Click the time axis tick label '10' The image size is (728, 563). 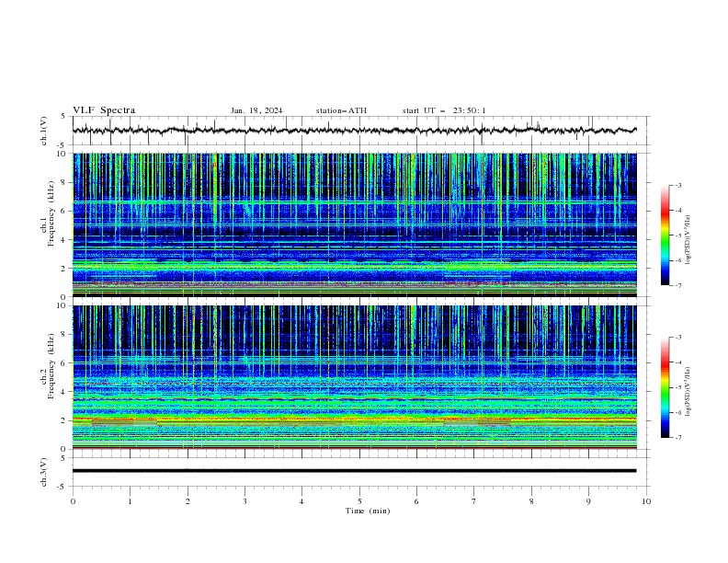point(646,501)
